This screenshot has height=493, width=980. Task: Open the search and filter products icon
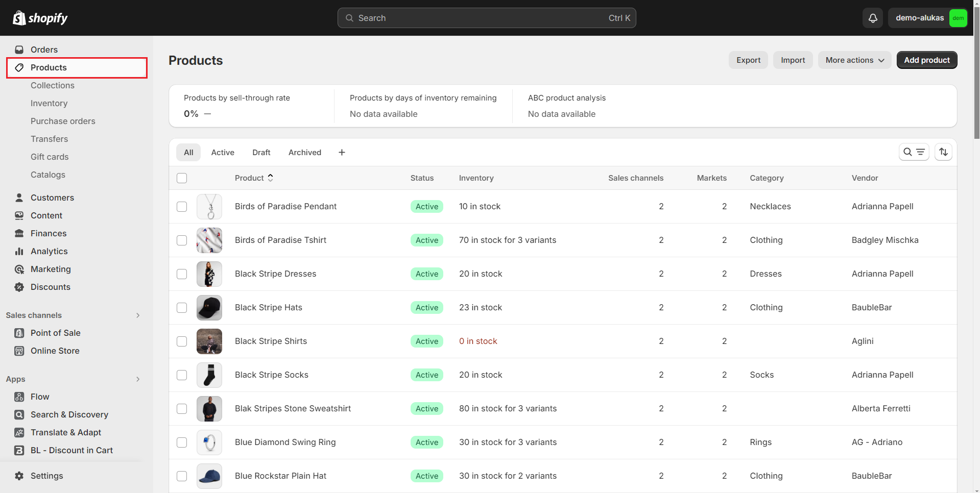[914, 152]
